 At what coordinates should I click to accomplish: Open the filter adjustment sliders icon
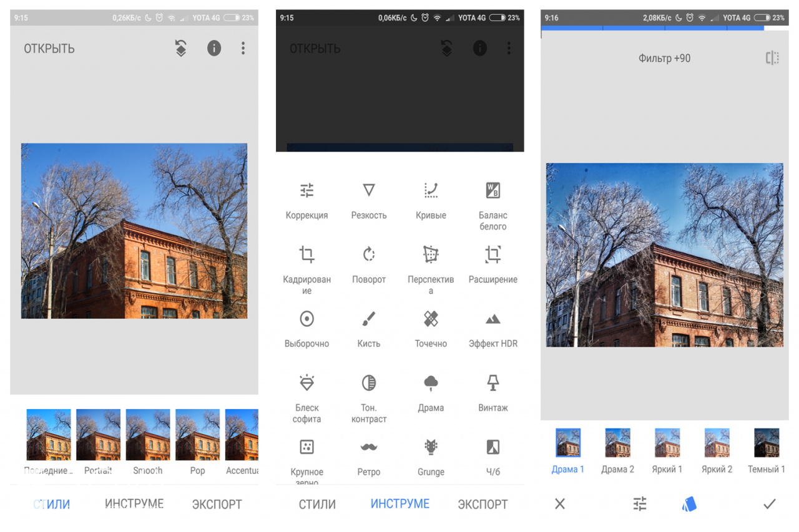(x=640, y=504)
